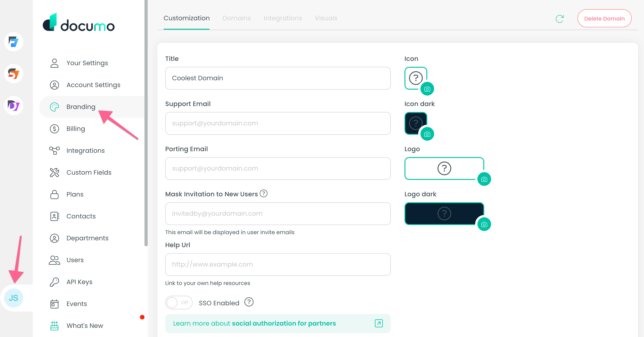The height and width of the screenshot is (337, 644).
Task: Open Custom Fields via the crossed-tools icon
Action: [x=54, y=172]
